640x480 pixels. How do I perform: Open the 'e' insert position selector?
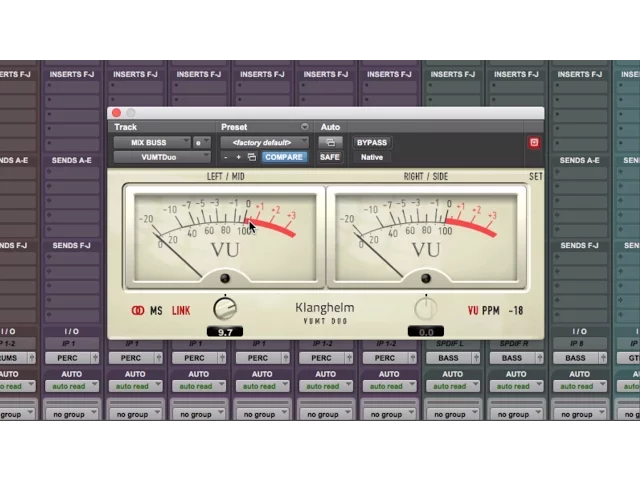[x=202, y=142]
